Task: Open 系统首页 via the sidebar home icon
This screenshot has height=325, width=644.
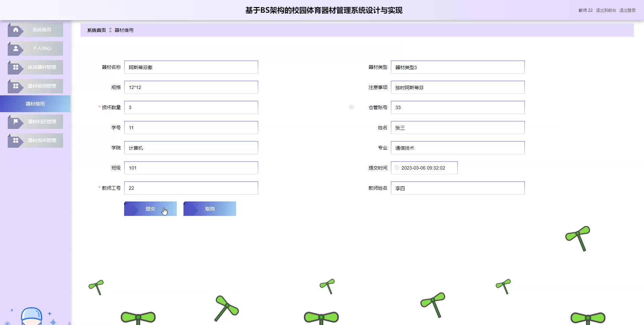Action: pyautogui.click(x=16, y=30)
